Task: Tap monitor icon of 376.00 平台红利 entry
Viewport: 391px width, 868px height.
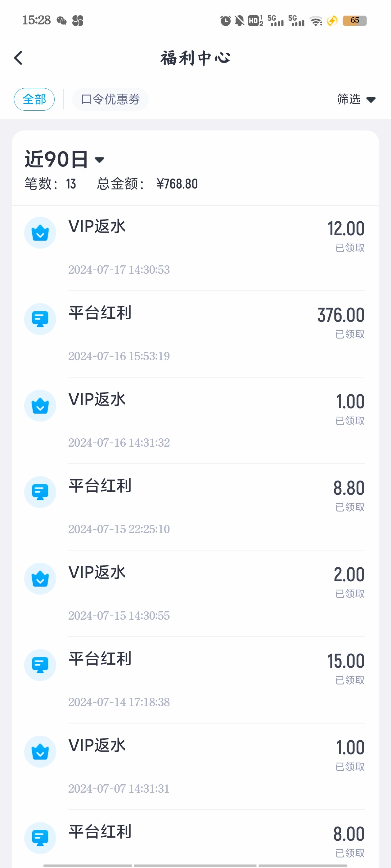Action: coord(40,319)
